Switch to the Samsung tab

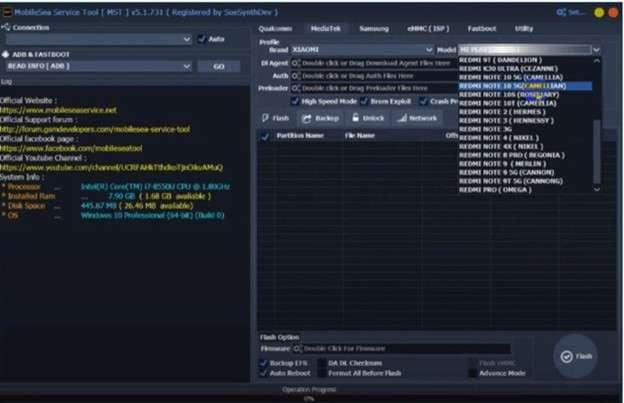[x=374, y=29]
